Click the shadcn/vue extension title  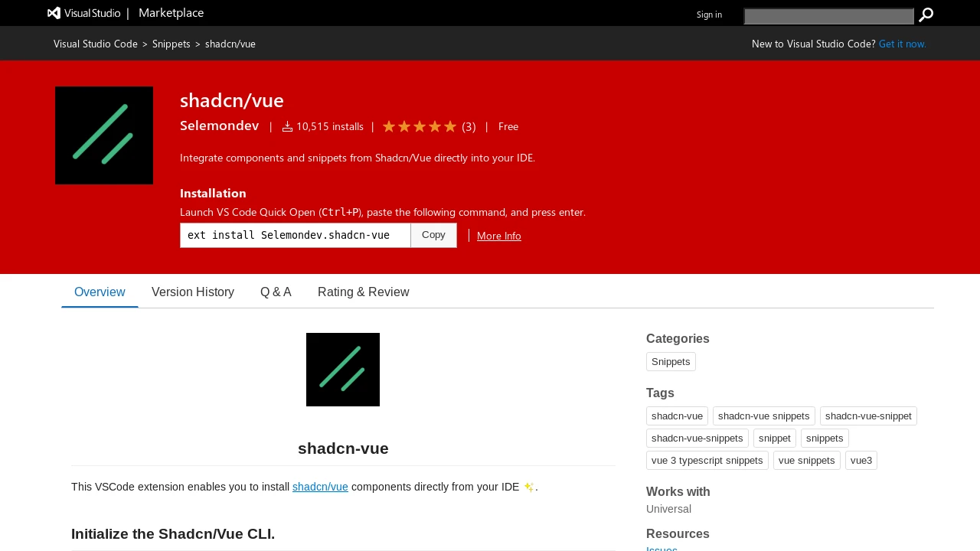click(232, 100)
